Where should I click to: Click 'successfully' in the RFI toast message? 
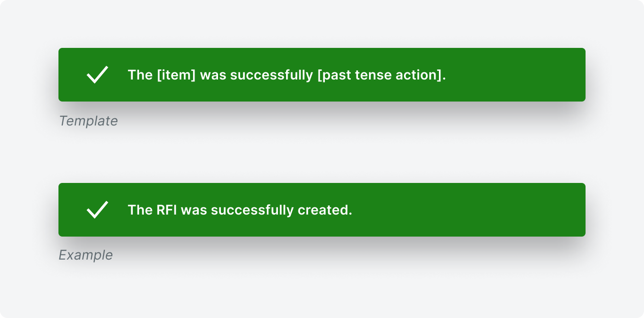click(x=252, y=210)
